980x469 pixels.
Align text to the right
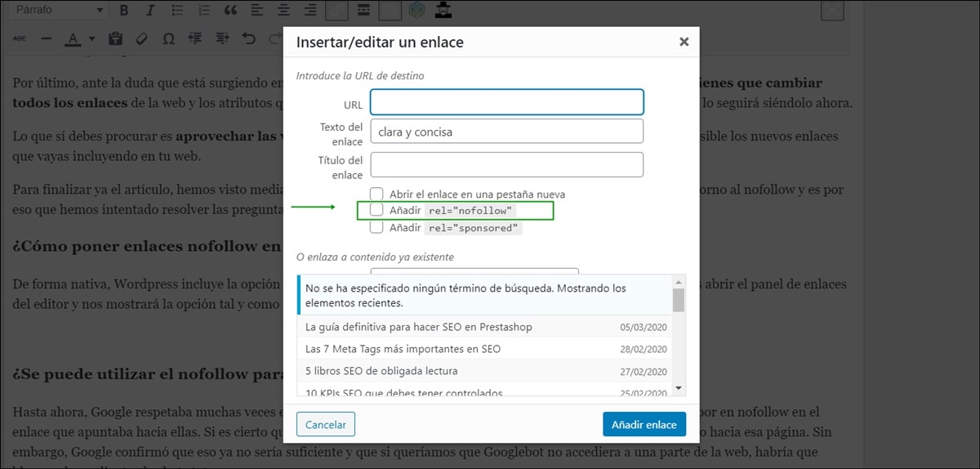pos(310,11)
